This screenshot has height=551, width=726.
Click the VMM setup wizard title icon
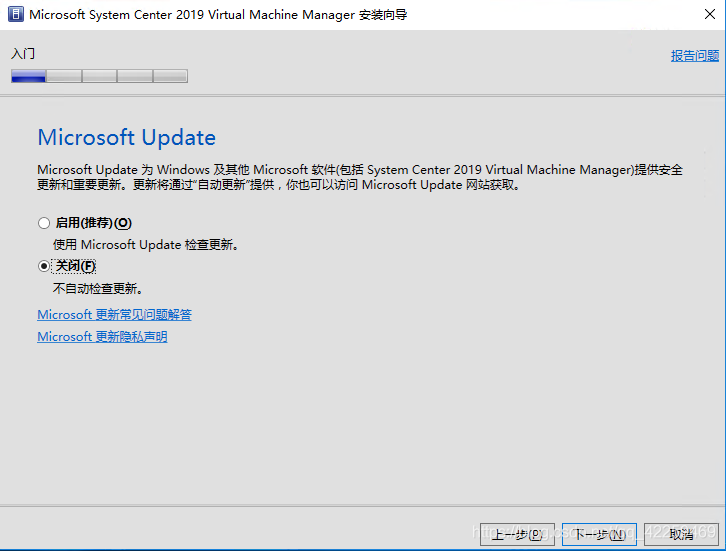(x=16, y=14)
